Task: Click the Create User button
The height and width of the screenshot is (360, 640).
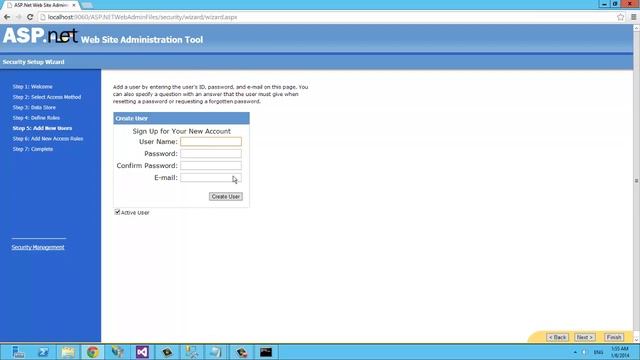Action: coord(226,196)
